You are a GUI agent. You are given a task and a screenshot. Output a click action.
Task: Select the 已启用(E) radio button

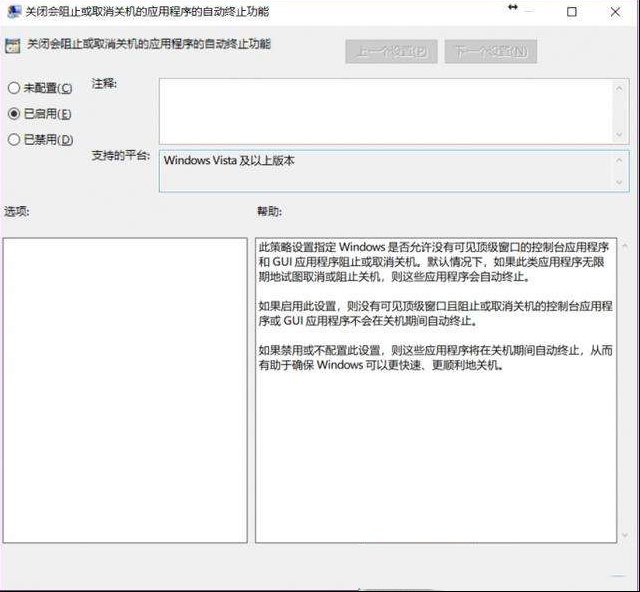click(14, 114)
